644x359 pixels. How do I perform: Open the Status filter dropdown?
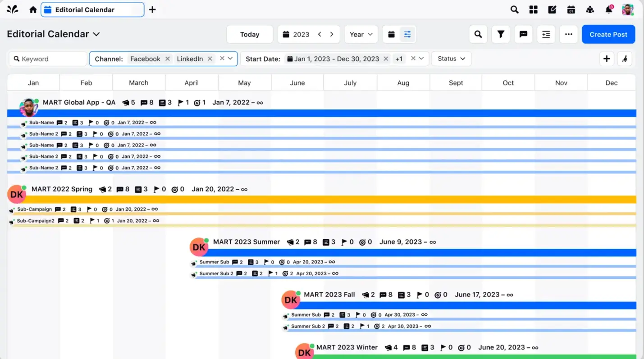click(x=452, y=59)
